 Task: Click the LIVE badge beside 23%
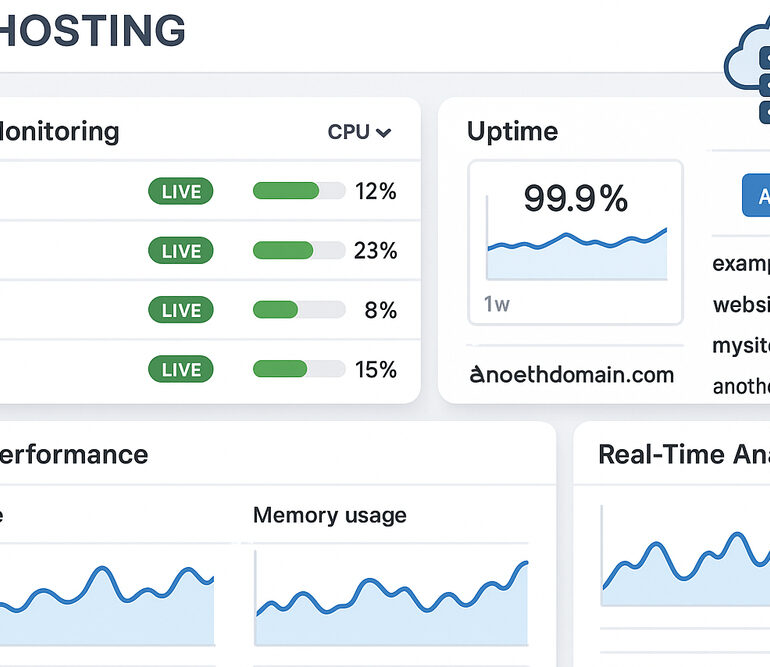point(181,251)
